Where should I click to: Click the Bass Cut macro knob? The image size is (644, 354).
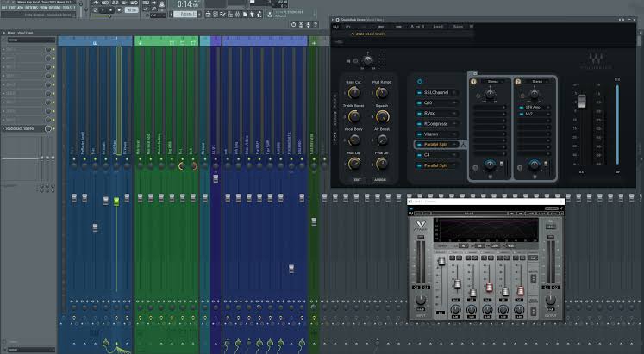coord(353,93)
